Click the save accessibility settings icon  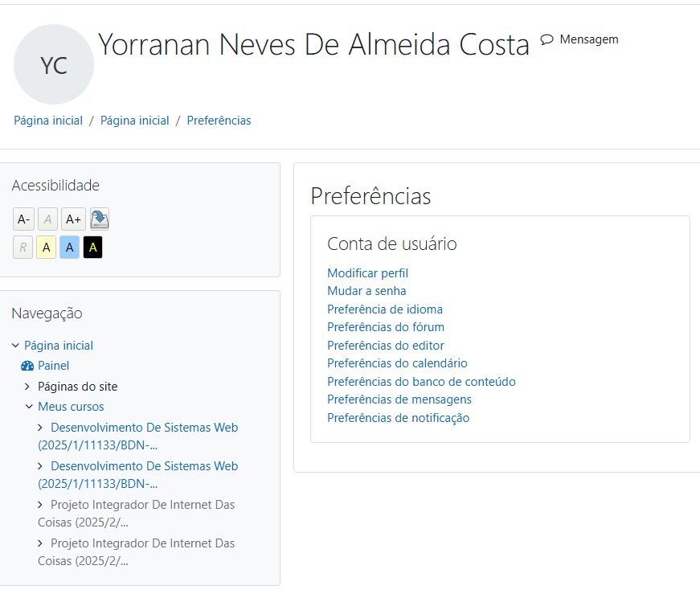click(x=99, y=219)
